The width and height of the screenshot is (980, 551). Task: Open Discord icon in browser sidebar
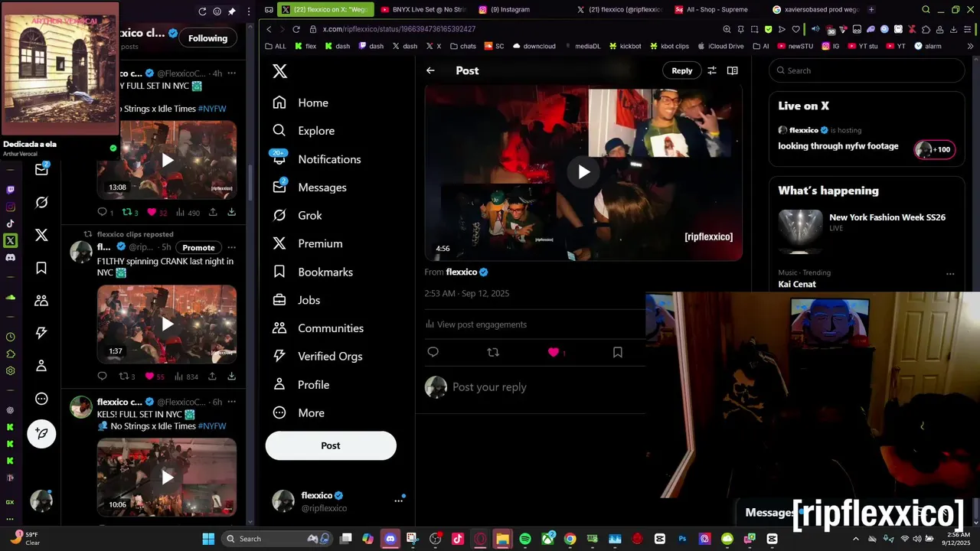[x=10, y=257]
